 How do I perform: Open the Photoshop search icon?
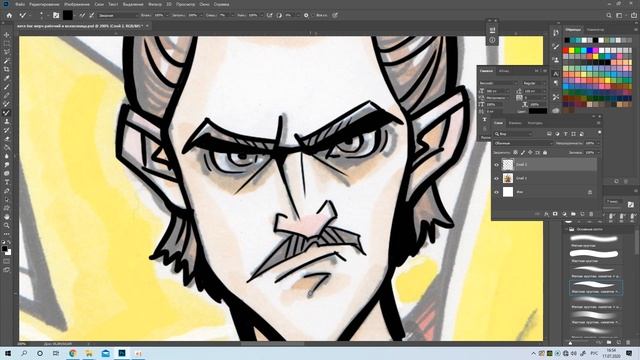tap(609, 15)
